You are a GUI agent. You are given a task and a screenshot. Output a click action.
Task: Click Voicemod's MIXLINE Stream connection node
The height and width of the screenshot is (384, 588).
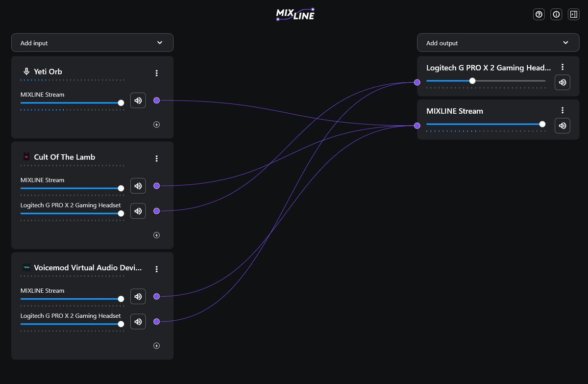coord(157,296)
